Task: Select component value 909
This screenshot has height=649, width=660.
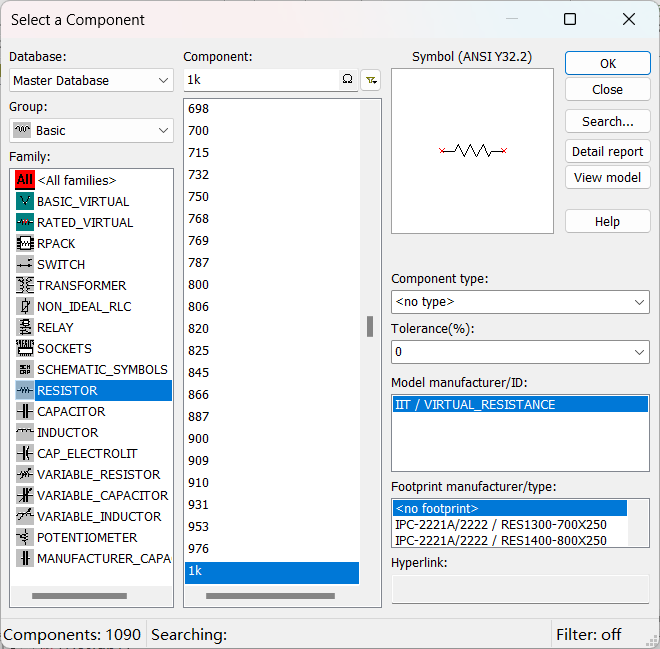Action: coord(272,460)
